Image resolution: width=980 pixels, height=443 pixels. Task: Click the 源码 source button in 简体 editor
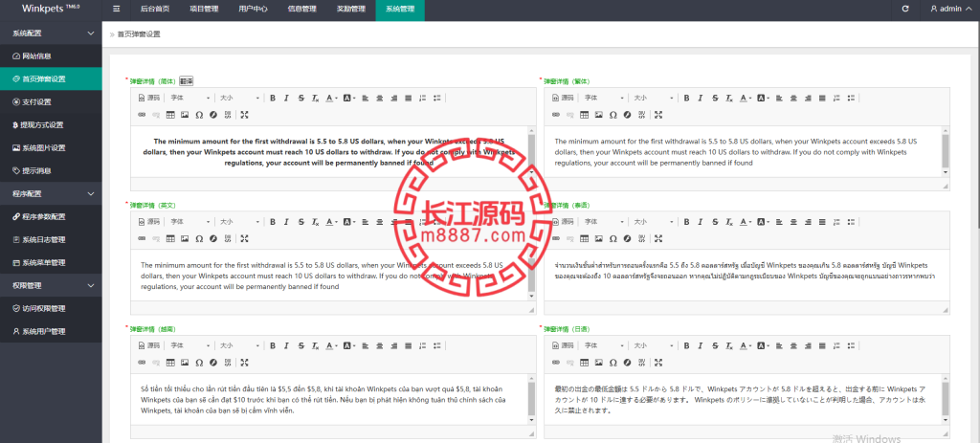149,99
